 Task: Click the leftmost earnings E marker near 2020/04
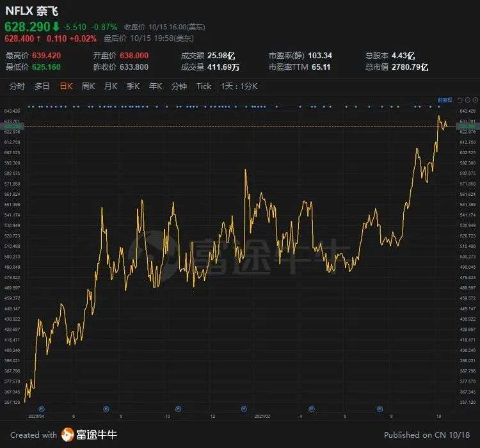click(x=42, y=409)
